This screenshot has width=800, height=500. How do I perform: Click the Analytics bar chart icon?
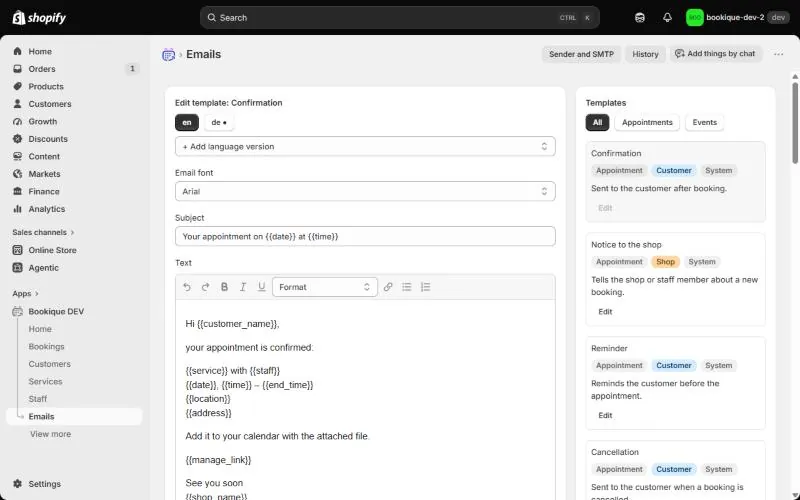point(18,209)
